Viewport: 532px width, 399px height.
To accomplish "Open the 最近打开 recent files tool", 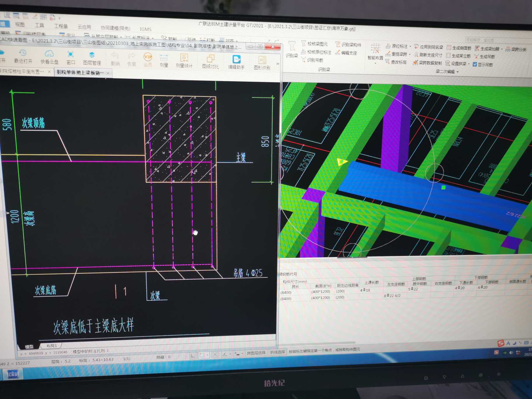I will 23,57.
